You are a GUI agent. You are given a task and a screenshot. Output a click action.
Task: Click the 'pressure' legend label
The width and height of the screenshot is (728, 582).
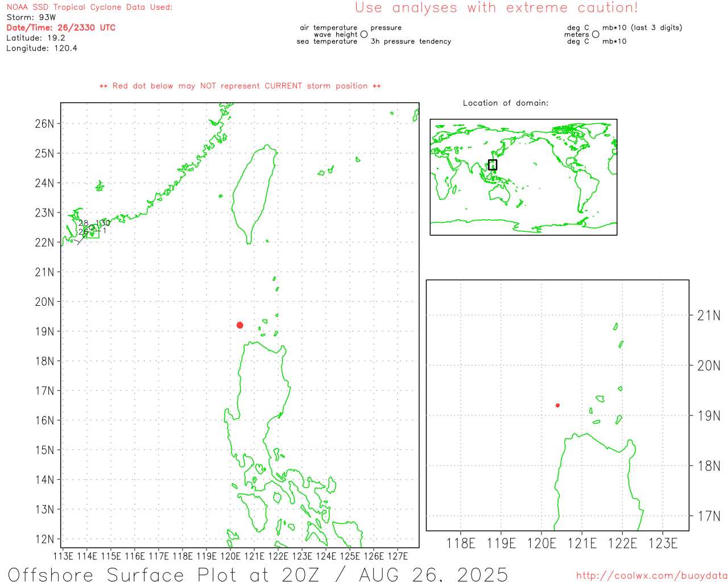point(386,27)
